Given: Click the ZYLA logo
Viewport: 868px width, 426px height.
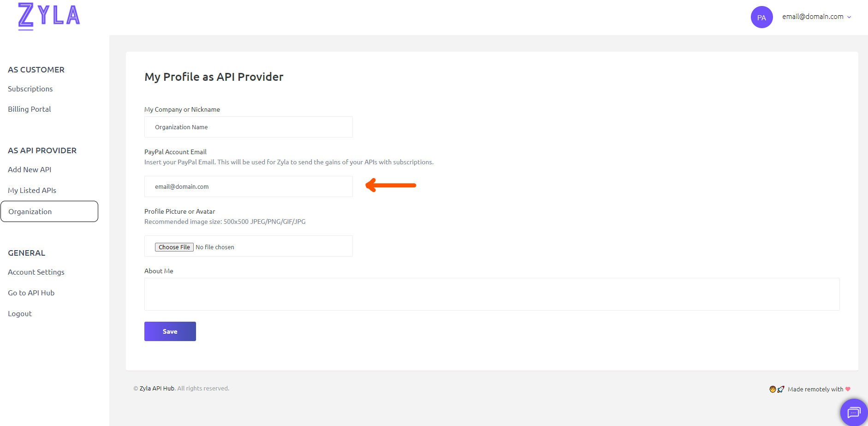Looking at the screenshot, I should pyautogui.click(x=49, y=17).
